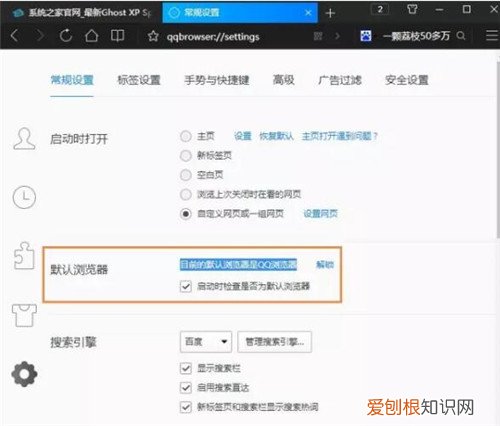Open the skin shirt sidebar icon
Screen dimensions: 500x426
click(x=24, y=315)
